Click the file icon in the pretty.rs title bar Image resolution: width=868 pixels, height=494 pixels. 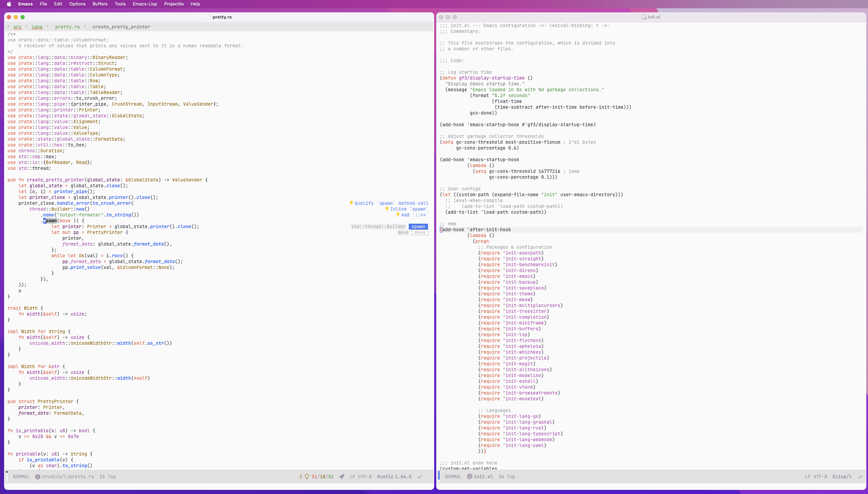pyautogui.click(x=209, y=17)
